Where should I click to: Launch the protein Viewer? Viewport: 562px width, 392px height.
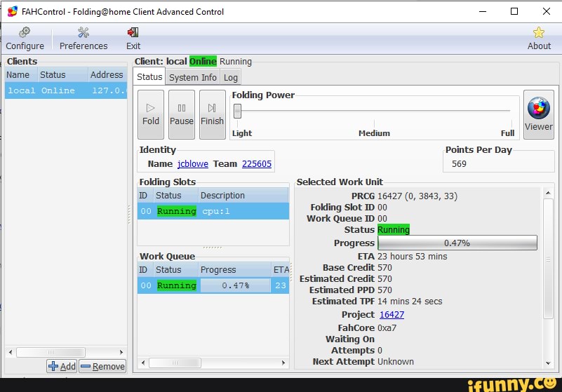point(538,114)
